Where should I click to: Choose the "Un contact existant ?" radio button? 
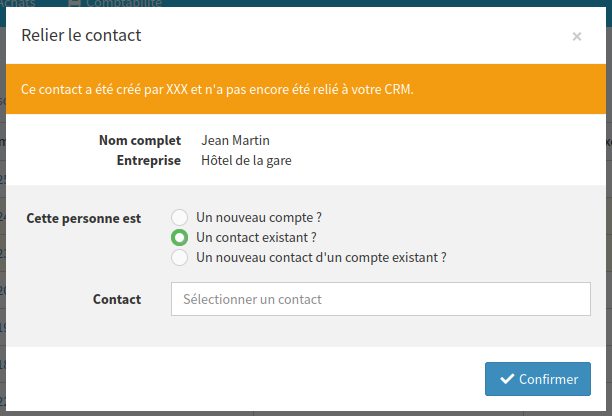click(x=179, y=237)
